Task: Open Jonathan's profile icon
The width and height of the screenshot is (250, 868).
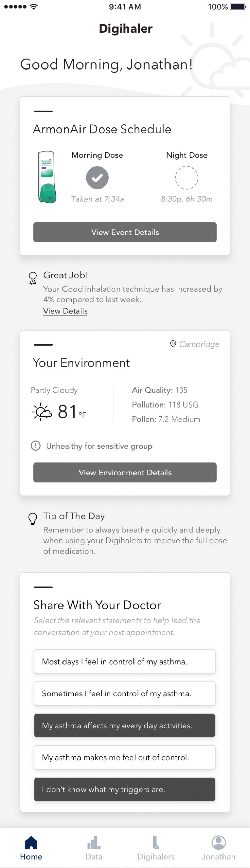Action: pos(218,842)
